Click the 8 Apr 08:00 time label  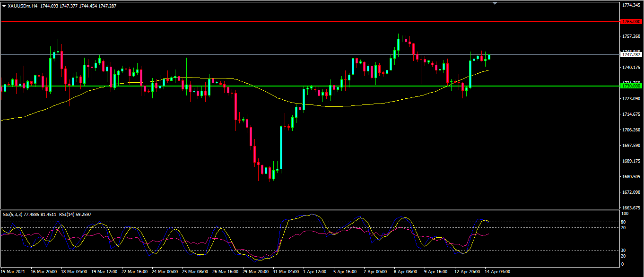pos(405,272)
